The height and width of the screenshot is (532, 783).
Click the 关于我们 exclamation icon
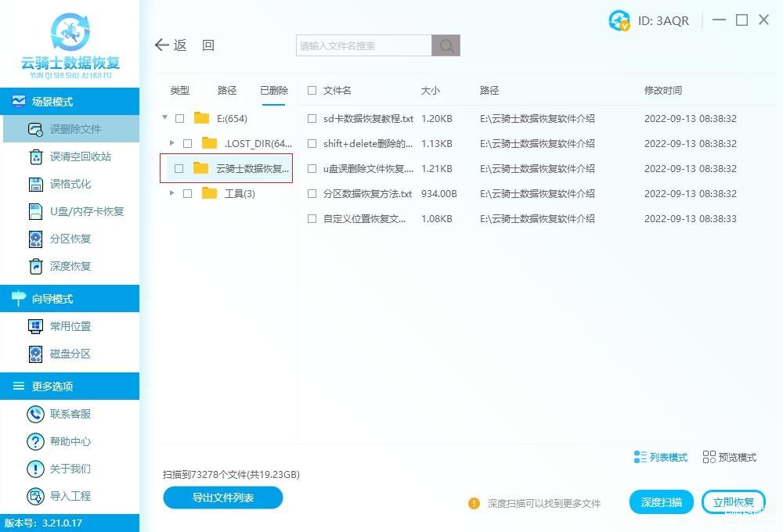coord(35,469)
